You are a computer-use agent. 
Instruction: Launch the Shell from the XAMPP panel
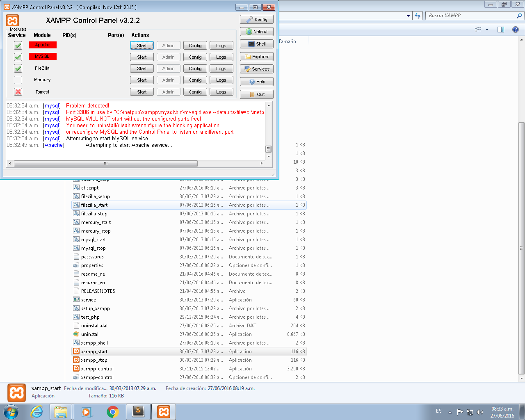(256, 44)
